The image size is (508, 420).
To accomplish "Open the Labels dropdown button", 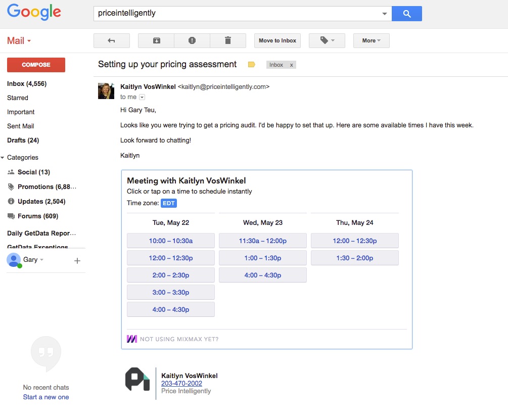I will pos(327,40).
